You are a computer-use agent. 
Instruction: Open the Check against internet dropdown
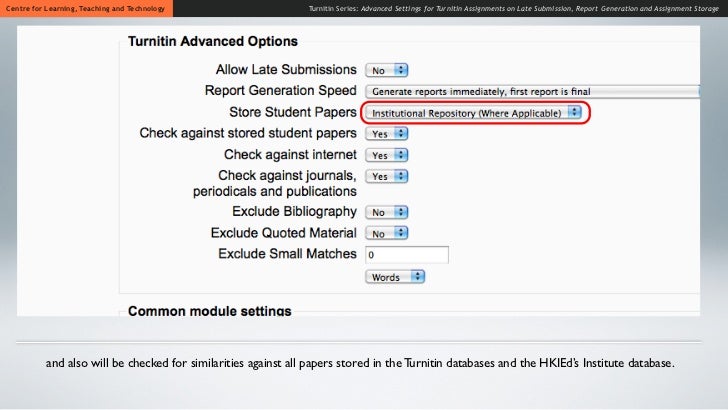tap(387, 155)
